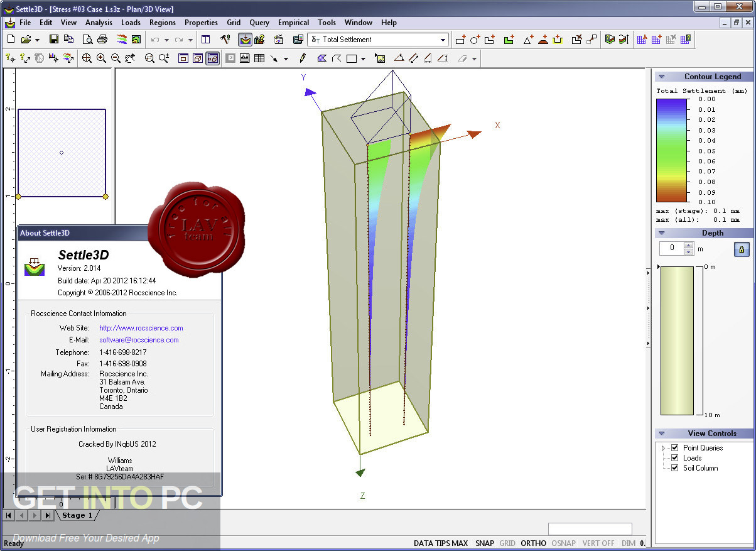Click the Pan hand icon
The width and height of the screenshot is (756, 551).
(130, 58)
